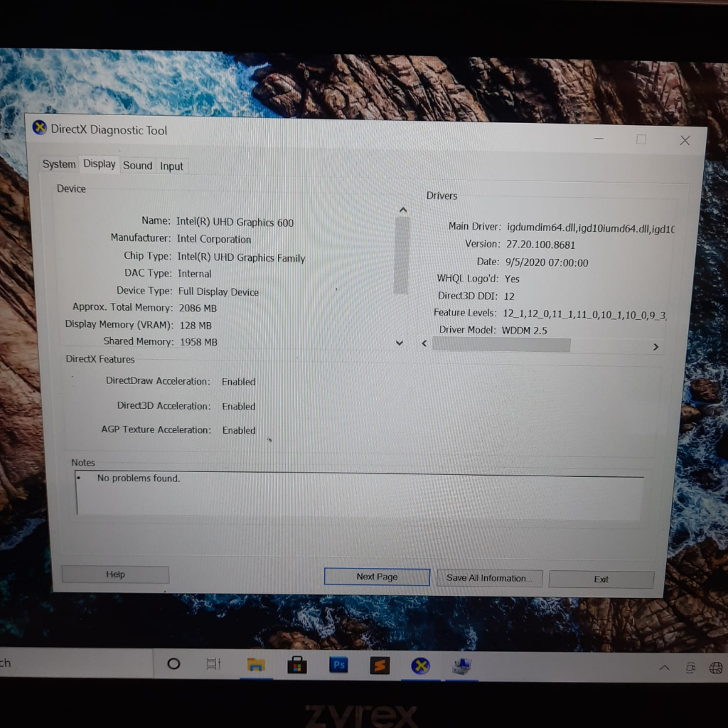The width and height of the screenshot is (728, 728).
Task: Click the computer app icon on taskbar
Action: click(x=462, y=667)
